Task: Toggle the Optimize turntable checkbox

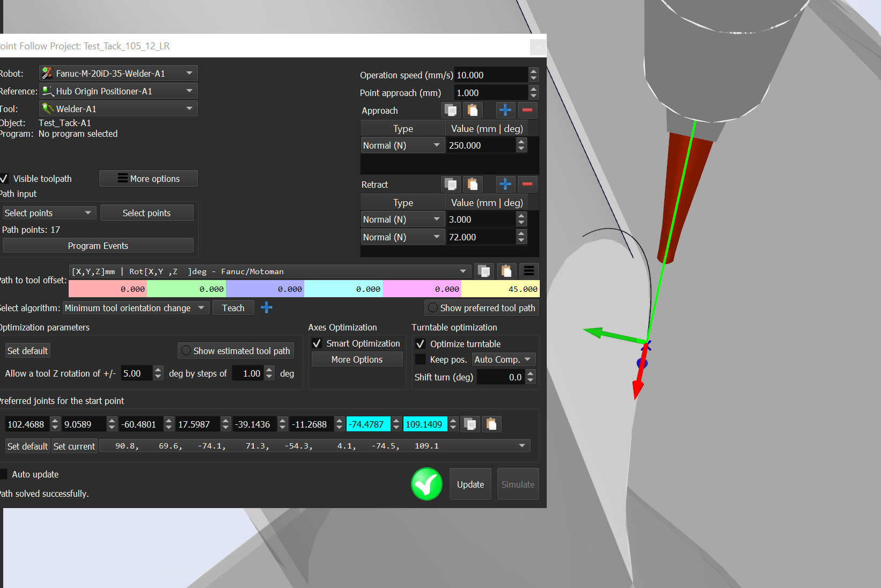Action: 421,344
